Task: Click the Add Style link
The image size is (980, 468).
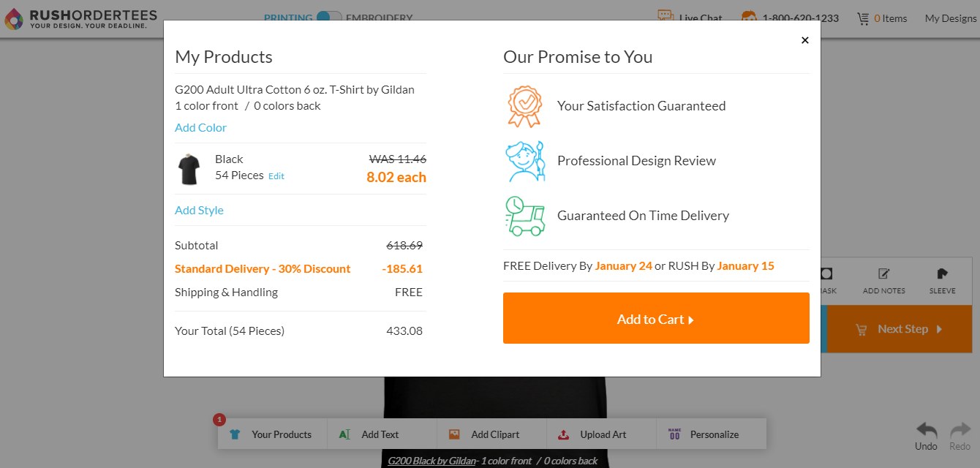Action: click(x=199, y=210)
